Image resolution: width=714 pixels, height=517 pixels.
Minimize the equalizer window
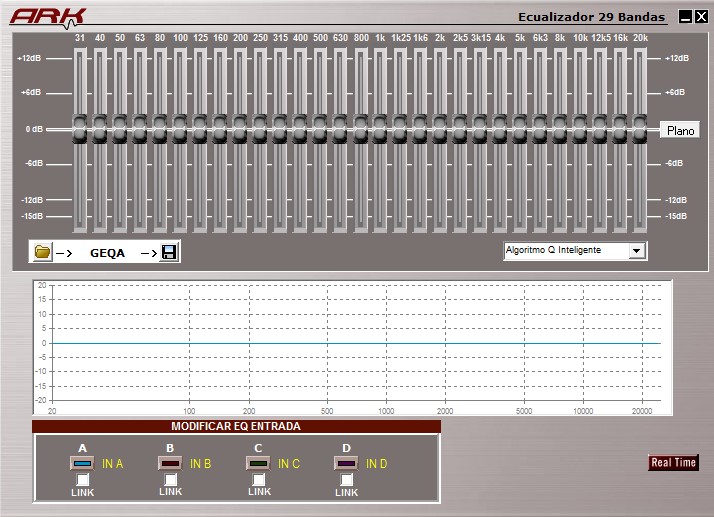[x=685, y=17]
